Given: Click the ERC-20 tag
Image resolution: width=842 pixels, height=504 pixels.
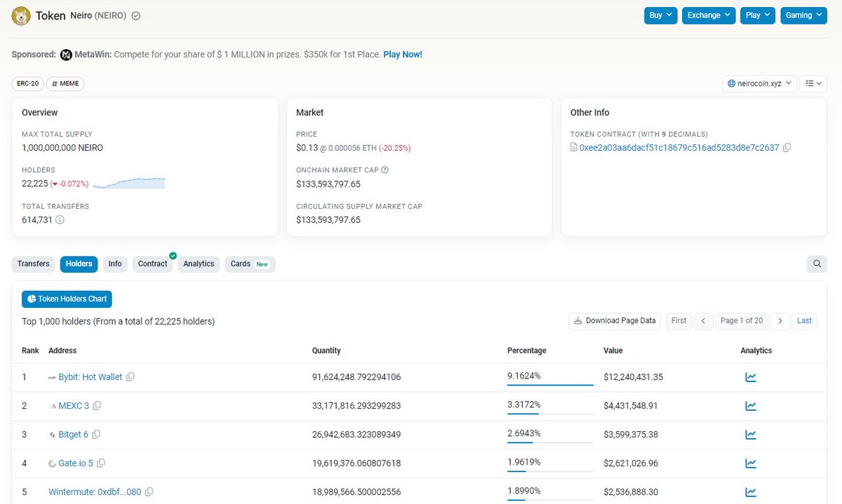Looking at the screenshot, I should point(27,83).
